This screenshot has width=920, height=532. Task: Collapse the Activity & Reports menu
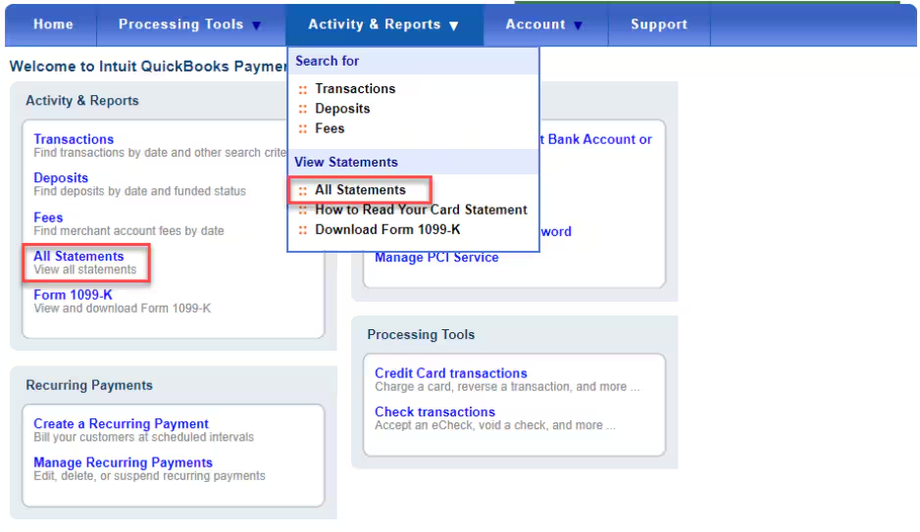click(384, 25)
